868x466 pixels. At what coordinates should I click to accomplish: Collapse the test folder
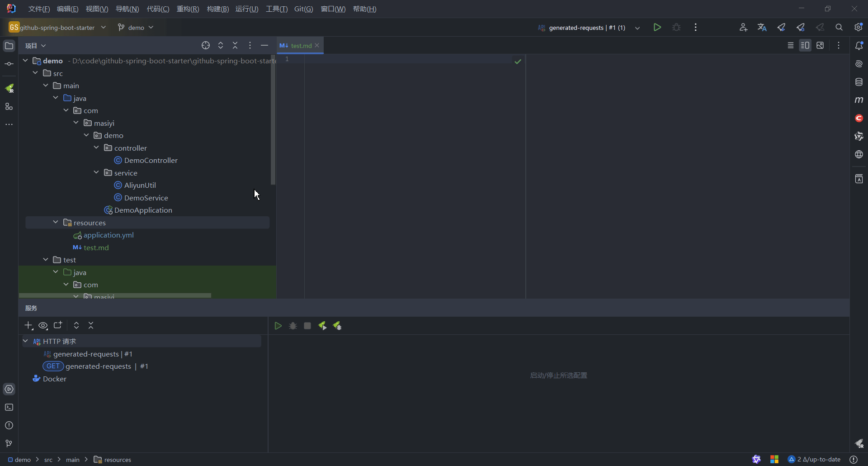46,260
